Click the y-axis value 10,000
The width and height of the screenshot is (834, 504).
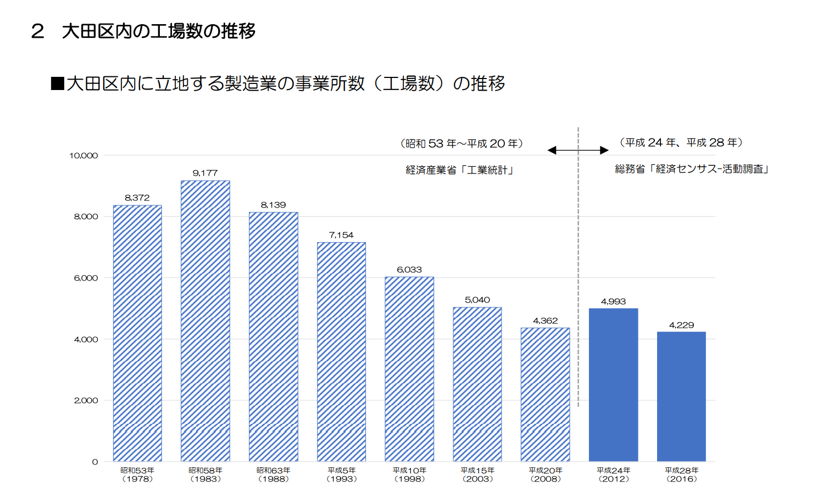click(x=84, y=156)
